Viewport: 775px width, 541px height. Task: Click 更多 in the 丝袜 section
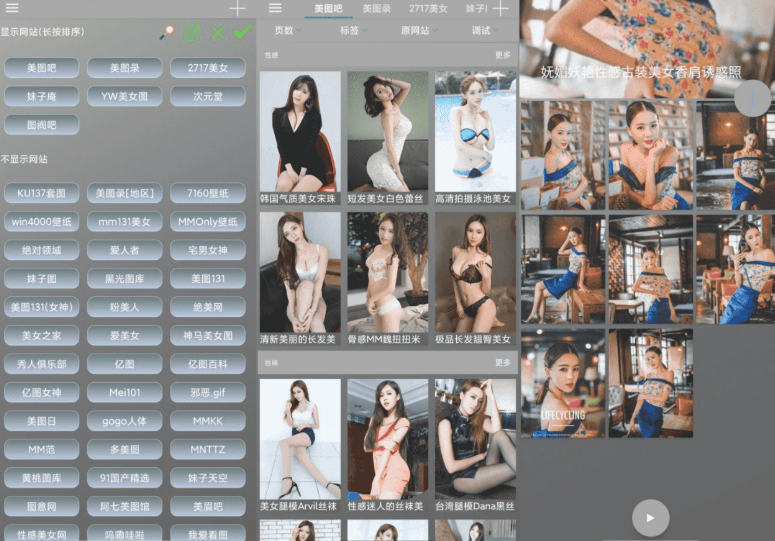point(503,363)
